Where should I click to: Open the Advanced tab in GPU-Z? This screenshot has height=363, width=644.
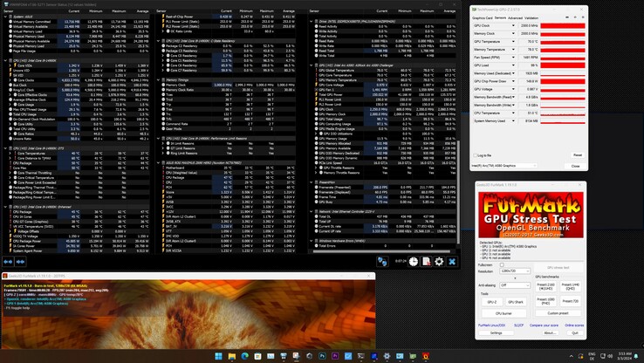pos(515,18)
